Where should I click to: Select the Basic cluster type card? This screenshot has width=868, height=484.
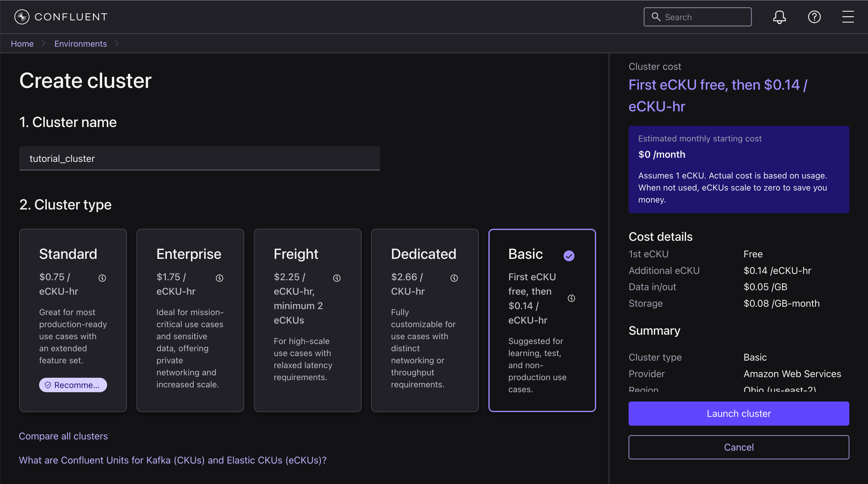point(542,320)
